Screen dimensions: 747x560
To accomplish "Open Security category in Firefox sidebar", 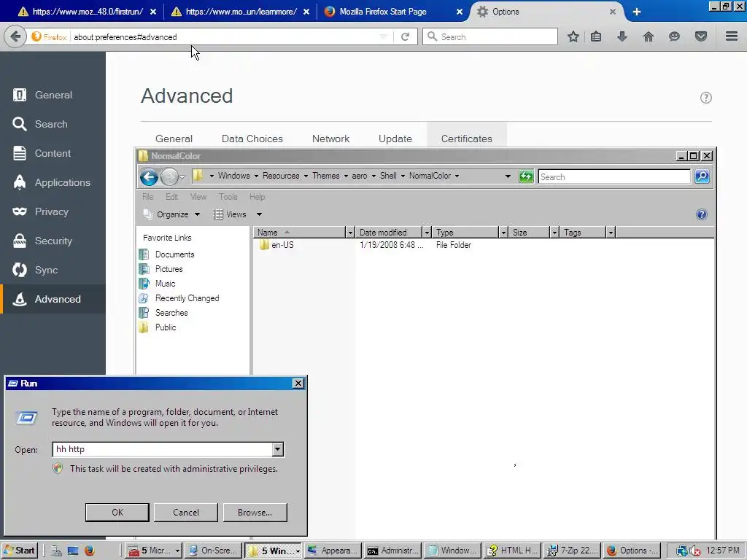I will 53,241.
